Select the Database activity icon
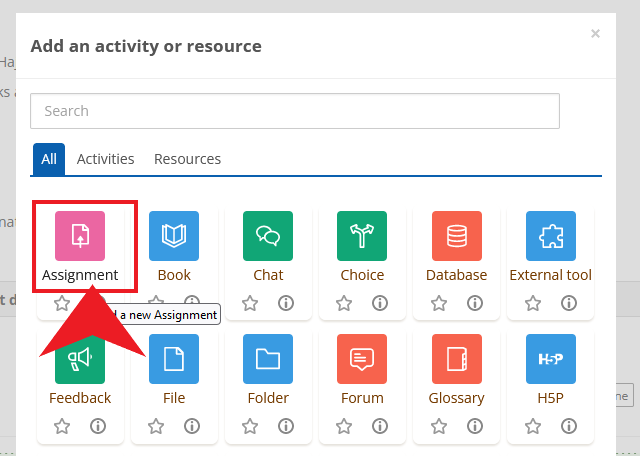This screenshot has width=640, height=456. [456, 236]
